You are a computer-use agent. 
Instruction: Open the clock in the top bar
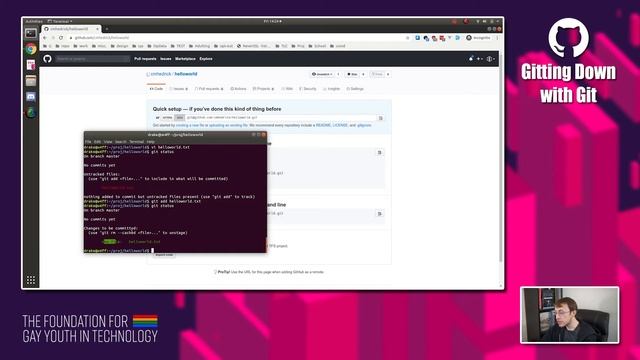pos(272,21)
